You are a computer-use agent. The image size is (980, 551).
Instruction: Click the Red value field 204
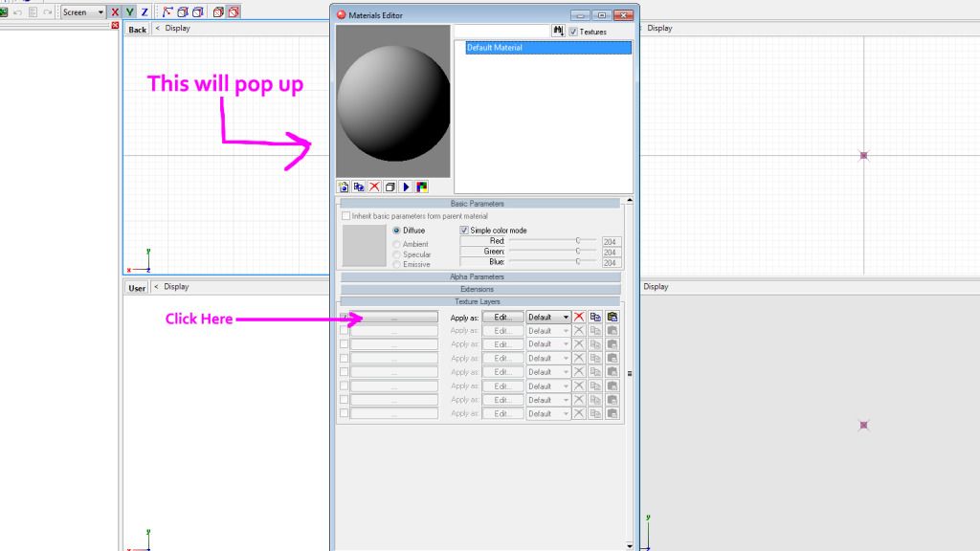click(610, 242)
